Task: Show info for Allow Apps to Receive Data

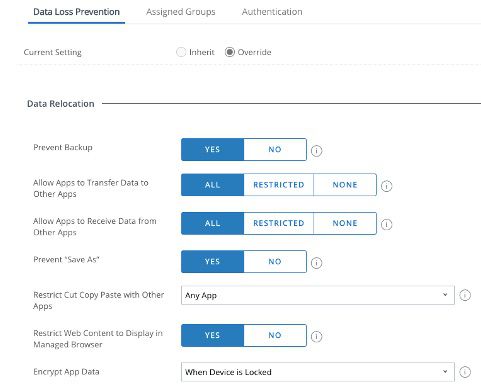Action: coord(386,224)
